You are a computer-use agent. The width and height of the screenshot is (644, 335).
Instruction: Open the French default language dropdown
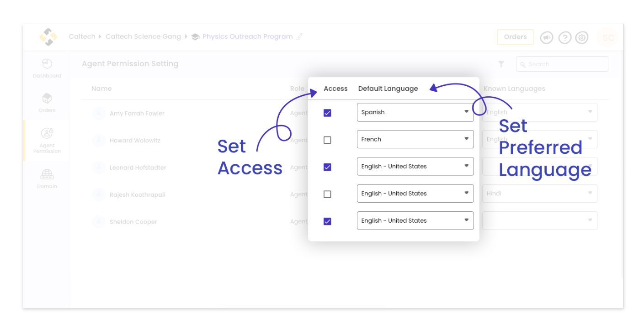[415, 139]
